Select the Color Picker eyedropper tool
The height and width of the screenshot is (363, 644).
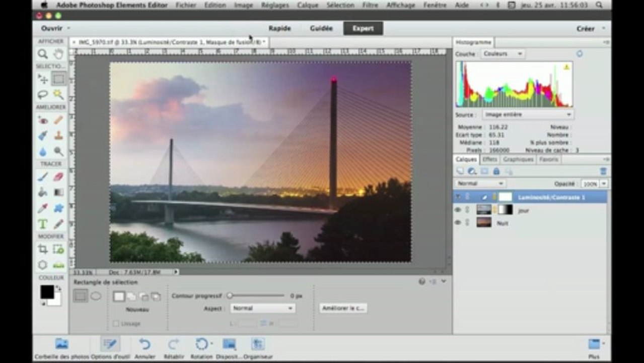point(43,208)
